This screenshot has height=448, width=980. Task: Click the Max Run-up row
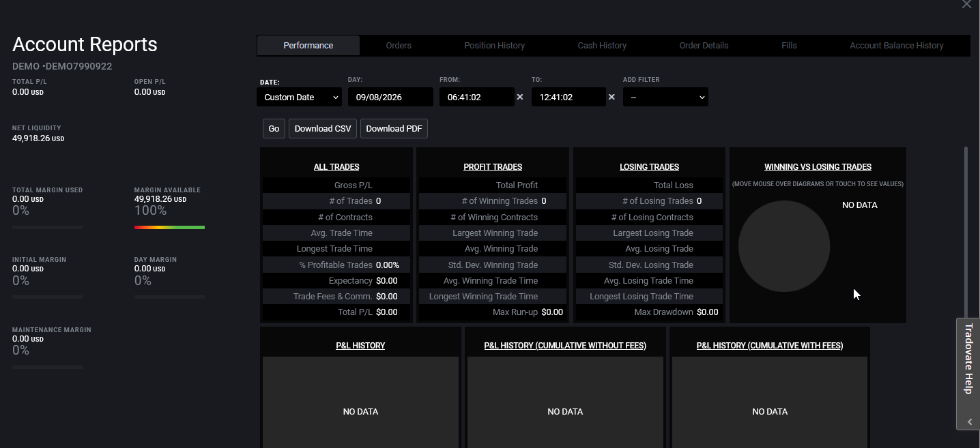(x=493, y=312)
